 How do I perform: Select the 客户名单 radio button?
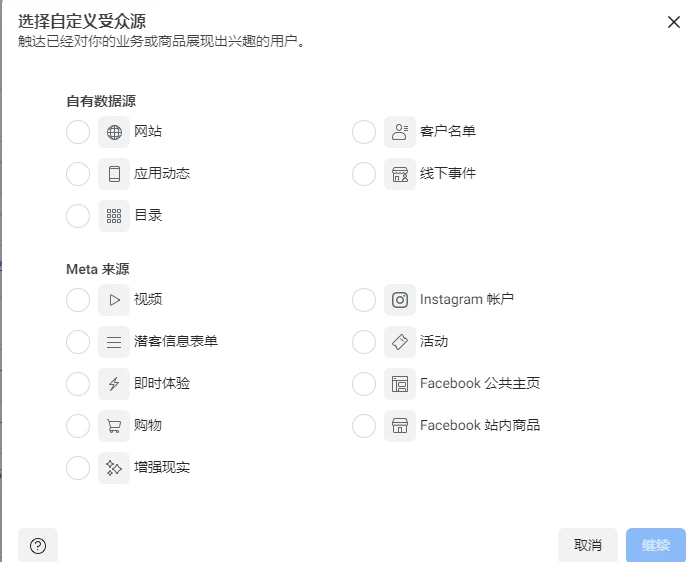(364, 132)
